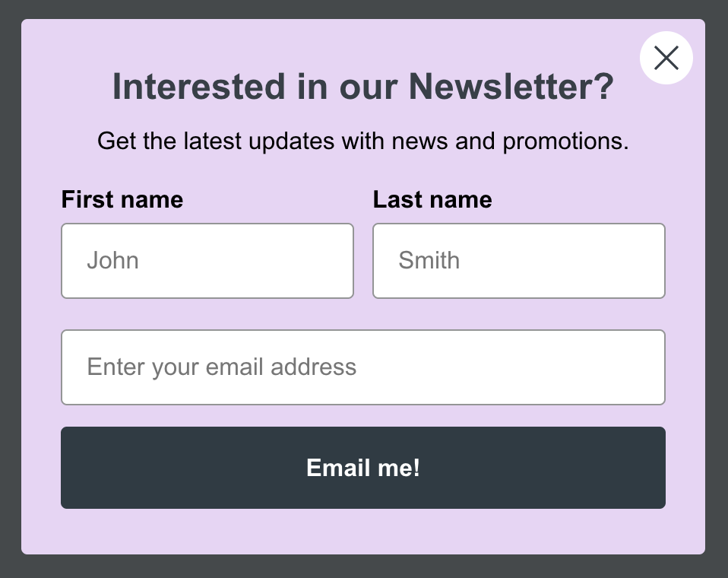Click the dark overlay outside the modal

(x=364, y=567)
